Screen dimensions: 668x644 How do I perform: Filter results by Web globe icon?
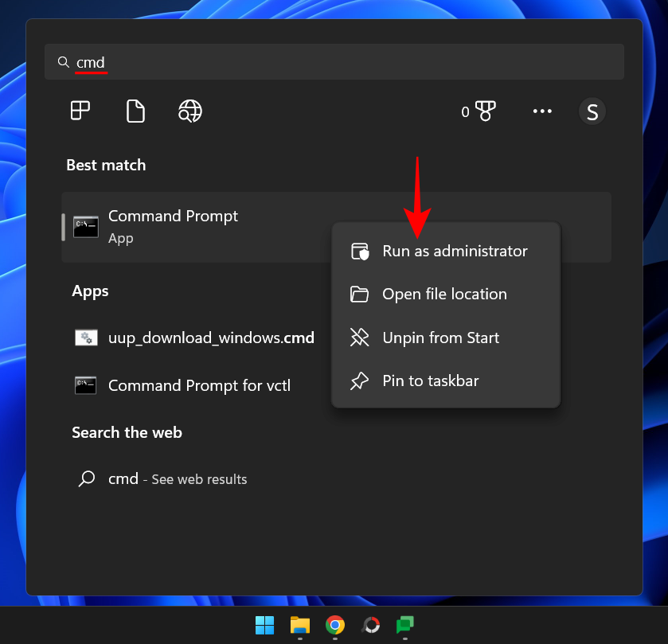coord(190,111)
